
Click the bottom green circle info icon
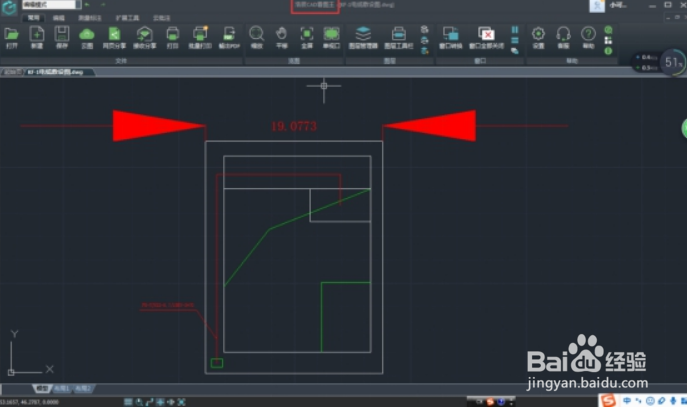[x=608, y=51]
